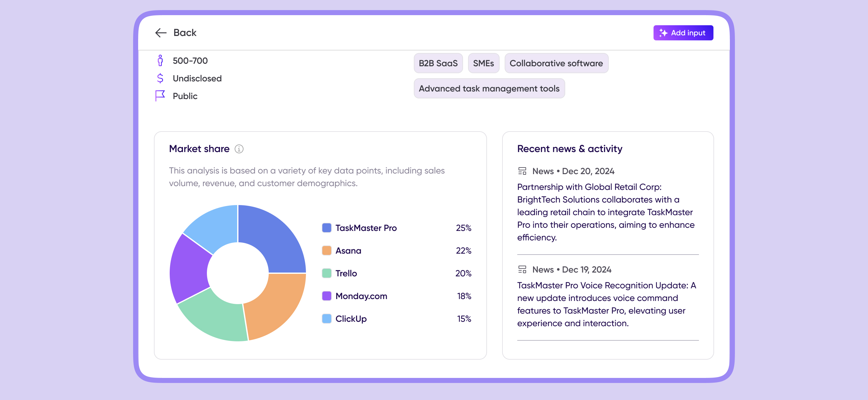Click the flag icon beside Public
This screenshot has width=868, height=400.
click(160, 96)
